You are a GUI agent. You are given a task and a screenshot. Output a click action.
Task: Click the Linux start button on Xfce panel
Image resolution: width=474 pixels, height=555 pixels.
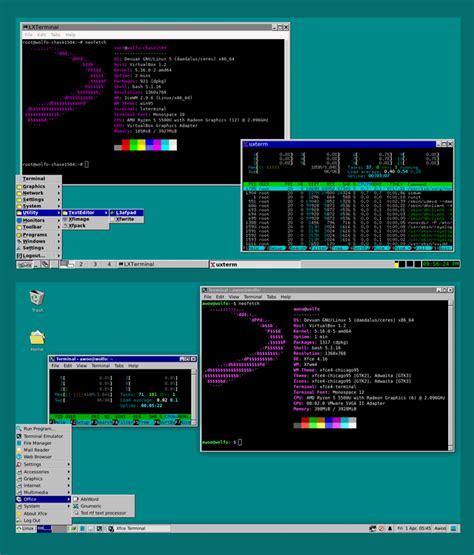26,528
